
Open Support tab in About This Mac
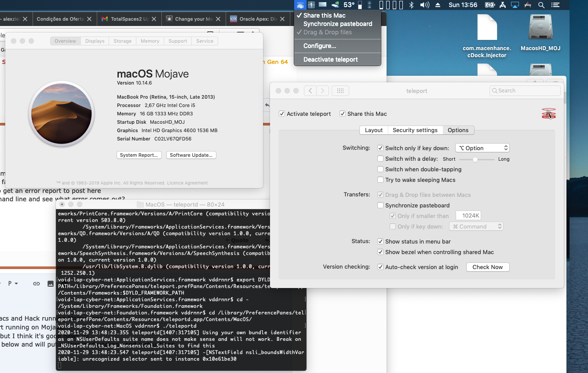178,41
